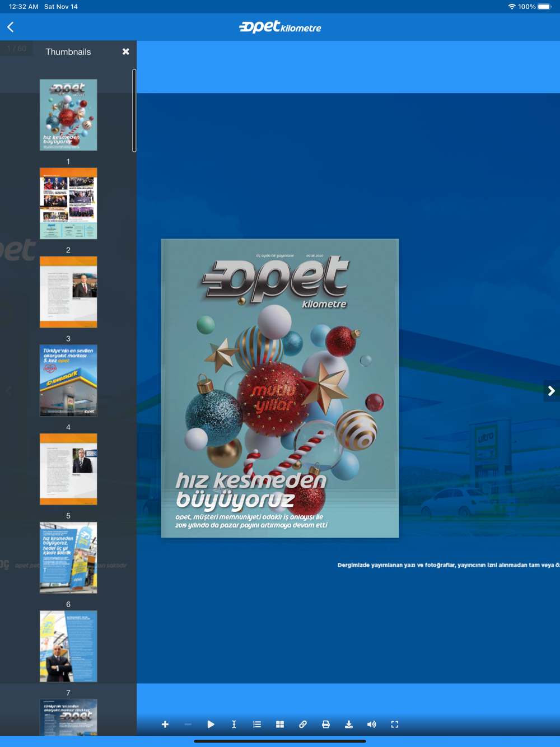The width and height of the screenshot is (560, 747).
Task: Zoom in with the plus icon
Action: point(165,725)
